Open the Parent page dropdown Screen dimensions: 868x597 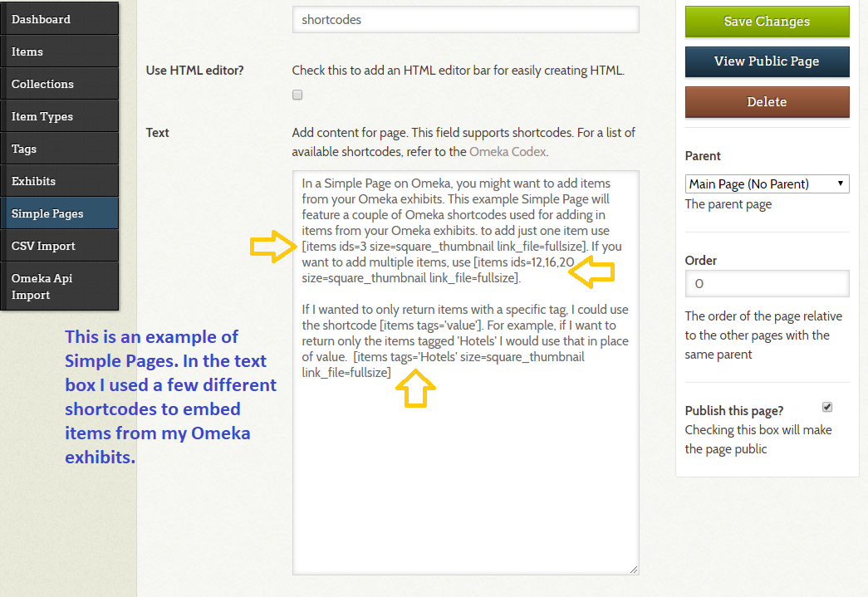767,184
